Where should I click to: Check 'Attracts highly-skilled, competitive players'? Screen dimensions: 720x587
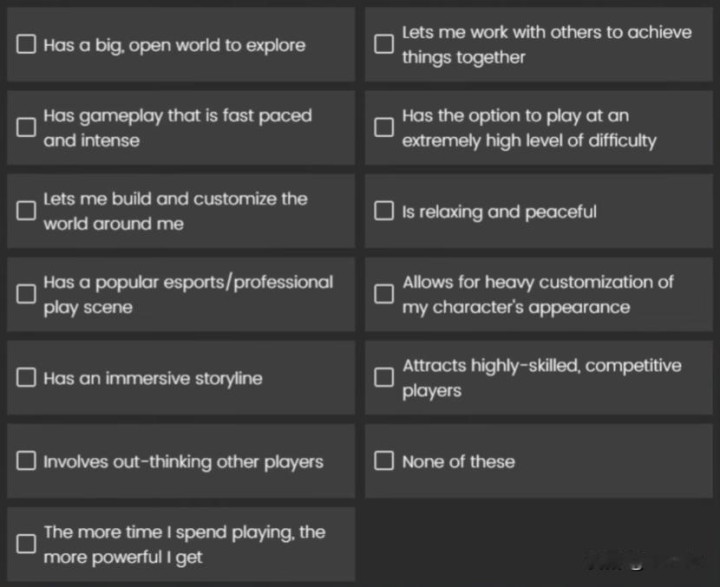pyautogui.click(x=384, y=378)
